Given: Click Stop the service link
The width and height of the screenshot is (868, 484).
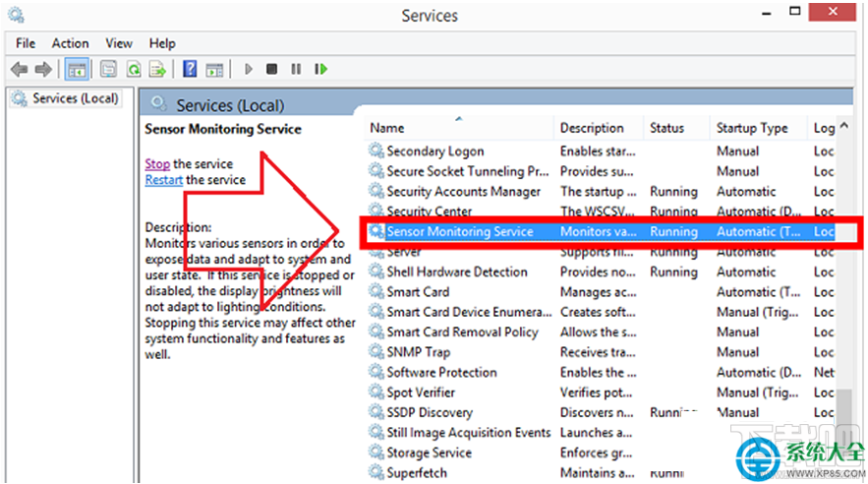Looking at the screenshot, I should click(157, 164).
